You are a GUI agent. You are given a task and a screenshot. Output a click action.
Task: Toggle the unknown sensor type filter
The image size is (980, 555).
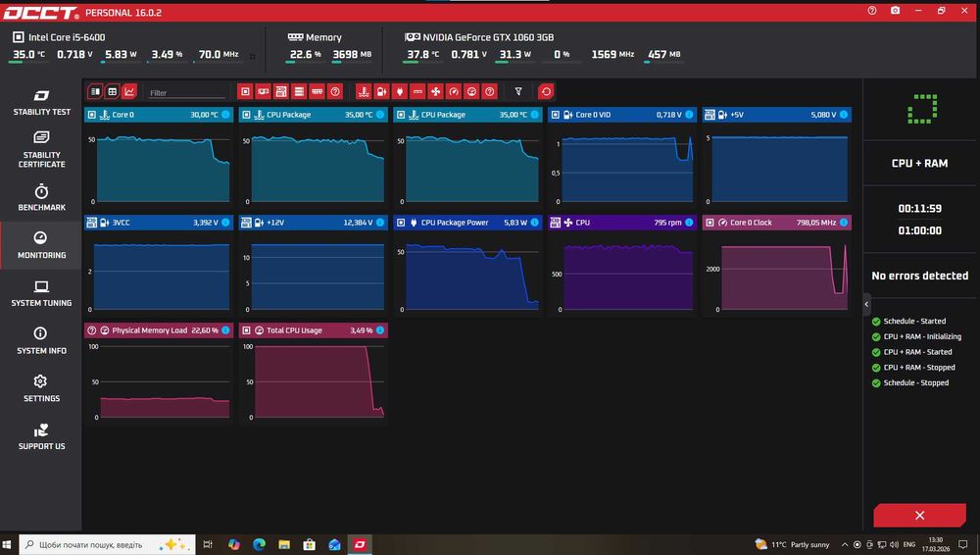click(490, 92)
